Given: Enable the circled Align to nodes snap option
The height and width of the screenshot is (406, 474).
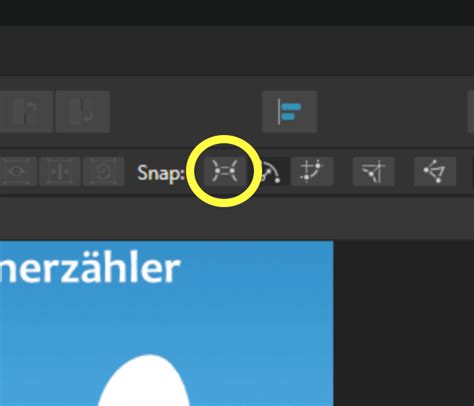Looking at the screenshot, I should (x=224, y=171).
